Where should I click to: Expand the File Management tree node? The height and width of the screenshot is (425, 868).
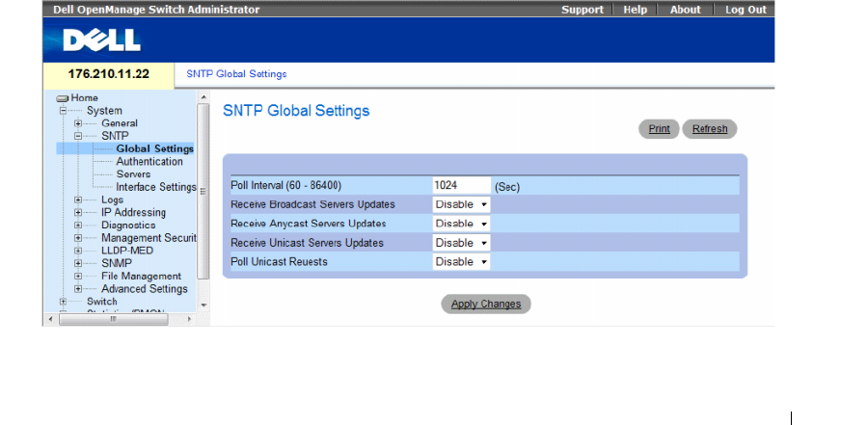pyautogui.click(x=78, y=277)
